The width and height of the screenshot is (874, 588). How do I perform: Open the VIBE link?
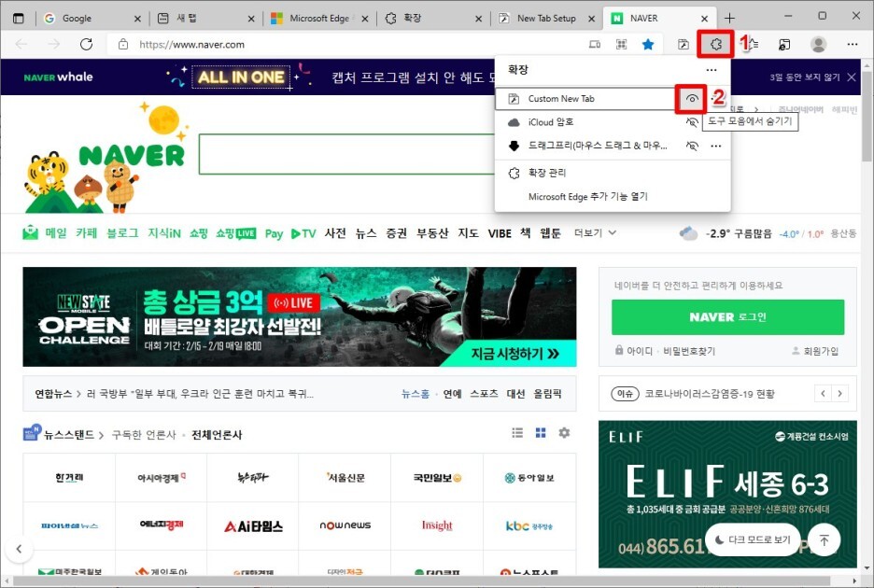(500, 233)
